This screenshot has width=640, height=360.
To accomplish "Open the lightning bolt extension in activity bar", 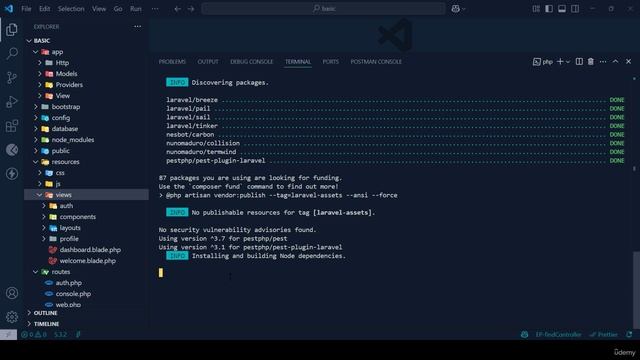I will [x=12, y=174].
